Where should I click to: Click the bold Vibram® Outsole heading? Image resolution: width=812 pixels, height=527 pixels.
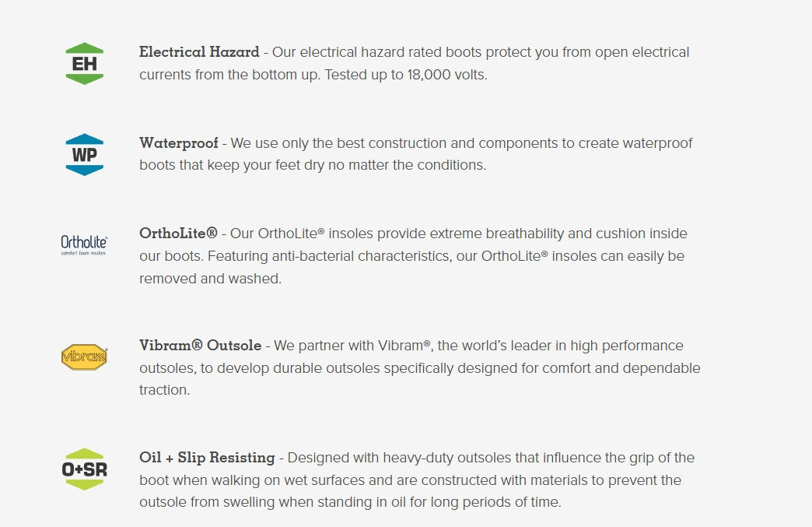click(201, 346)
